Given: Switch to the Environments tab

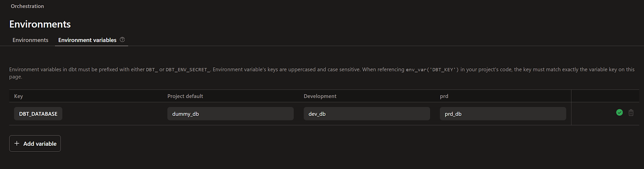Looking at the screenshot, I should coord(30,40).
